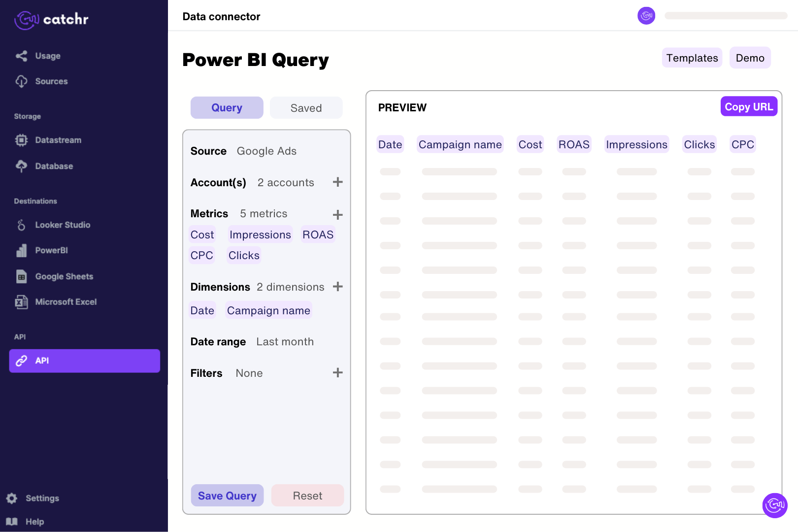Click the PREVIEW panel label
This screenshot has height=532, width=798.
coord(402,107)
